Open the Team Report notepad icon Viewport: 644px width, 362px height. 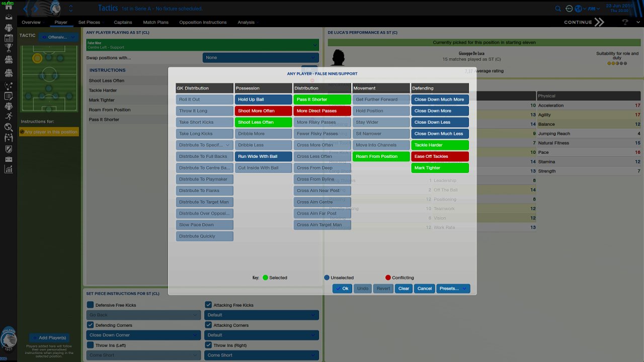tap(9, 96)
